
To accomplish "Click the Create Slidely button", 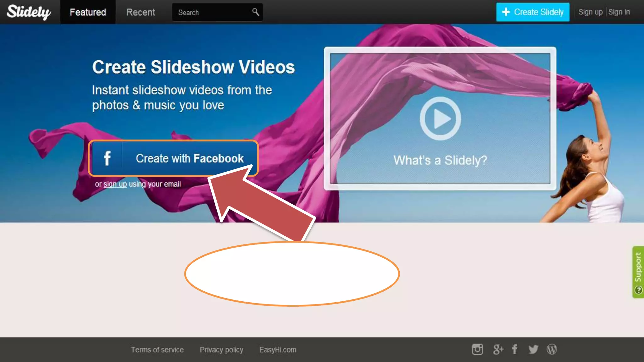I will coord(533,12).
